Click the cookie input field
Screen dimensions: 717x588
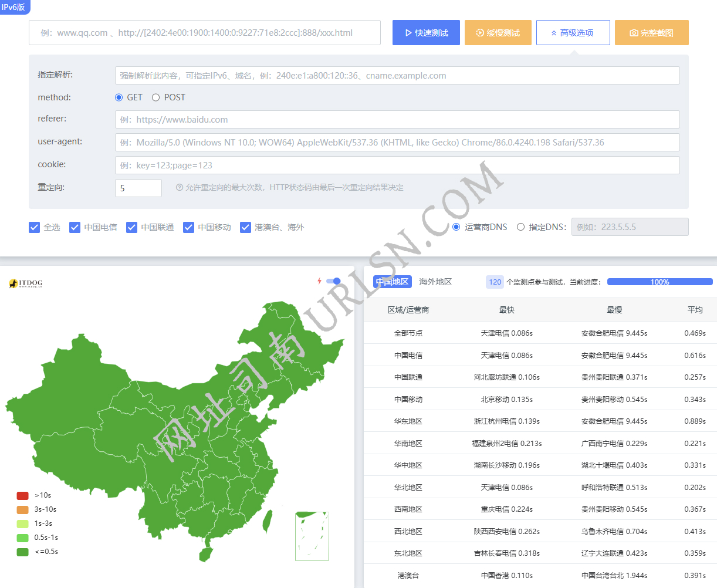click(x=397, y=164)
